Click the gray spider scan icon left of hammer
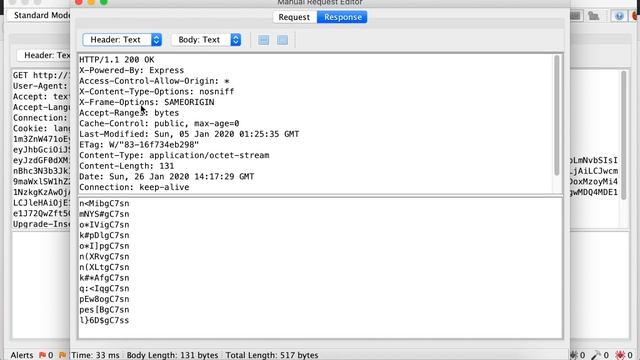This screenshot has width=640, height=360. pos(574,355)
